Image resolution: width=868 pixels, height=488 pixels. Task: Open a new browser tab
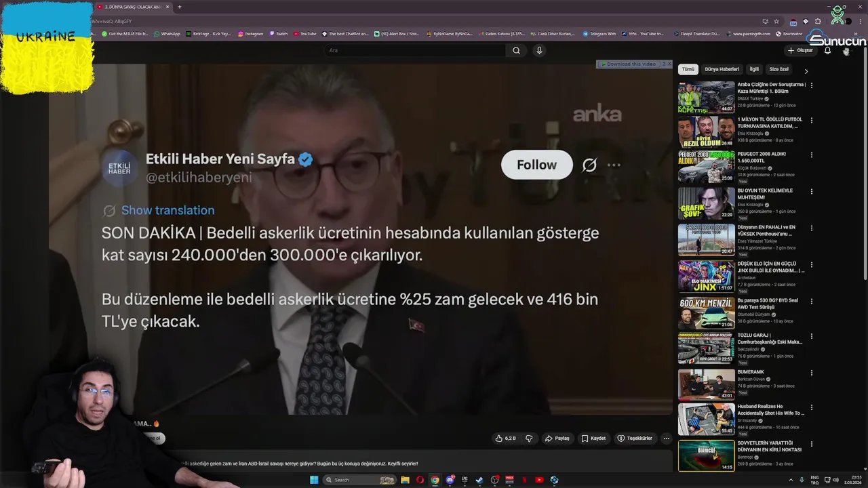tap(179, 7)
